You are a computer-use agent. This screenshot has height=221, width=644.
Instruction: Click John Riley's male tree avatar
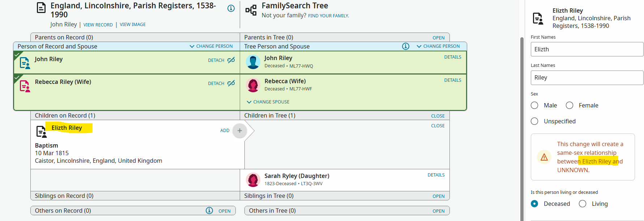pyautogui.click(x=253, y=62)
